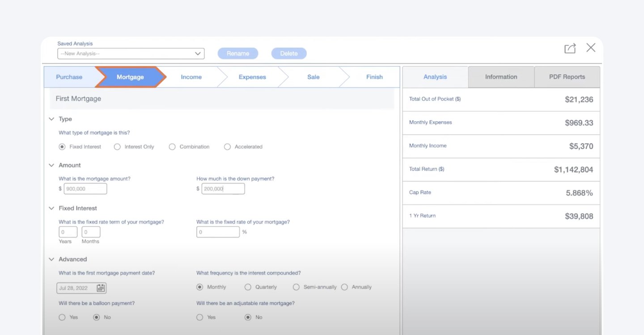The height and width of the screenshot is (335, 644).
Task: Click the fixed rate percentage field
Action: 218,232
